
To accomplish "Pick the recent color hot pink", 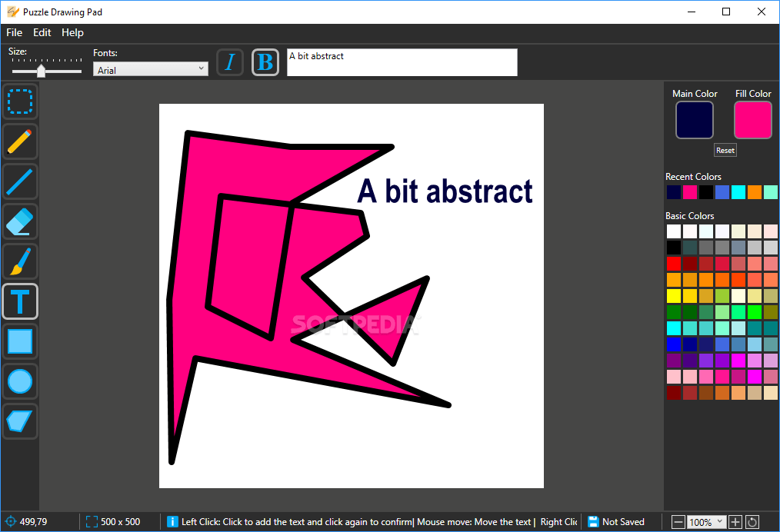I will click(690, 192).
